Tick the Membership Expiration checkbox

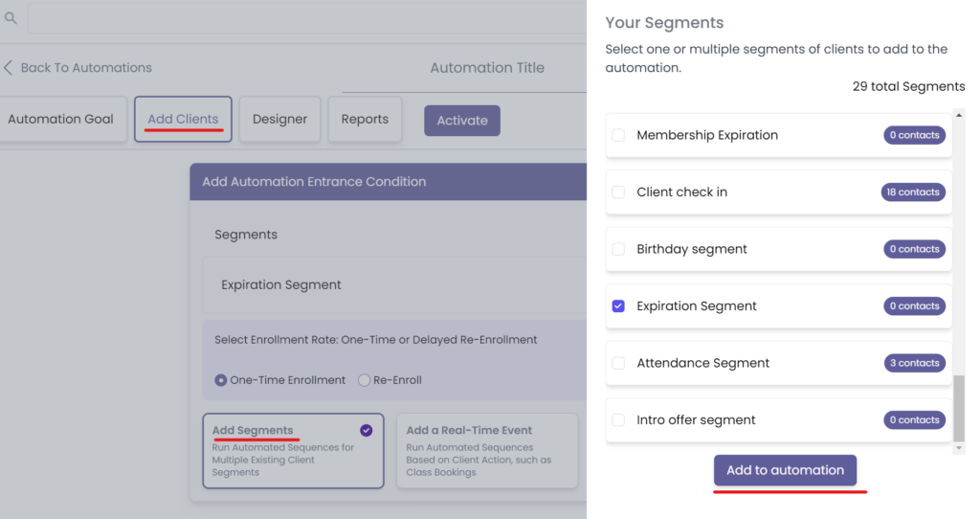coord(618,136)
